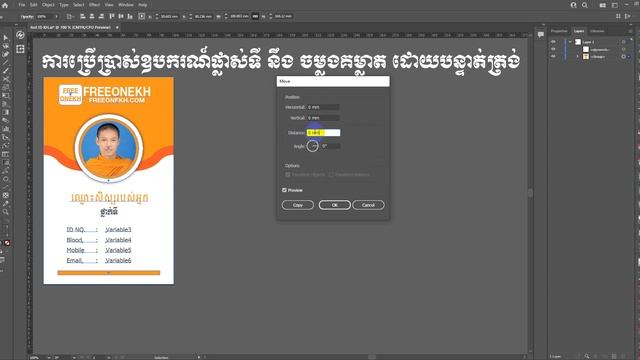Open the Layers panel options menu icon
Viewport: 640px width, 360px height.
click(x=631, y=31)
